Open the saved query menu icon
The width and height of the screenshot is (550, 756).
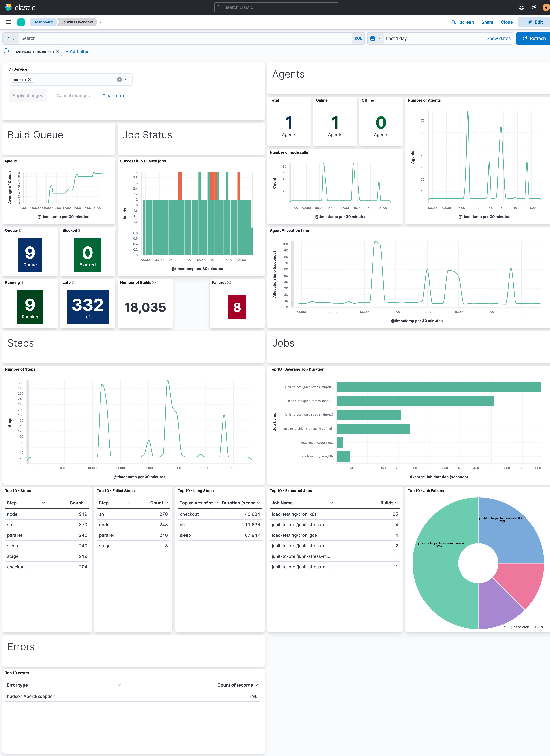pyautogui.click(x=10, y=38)
